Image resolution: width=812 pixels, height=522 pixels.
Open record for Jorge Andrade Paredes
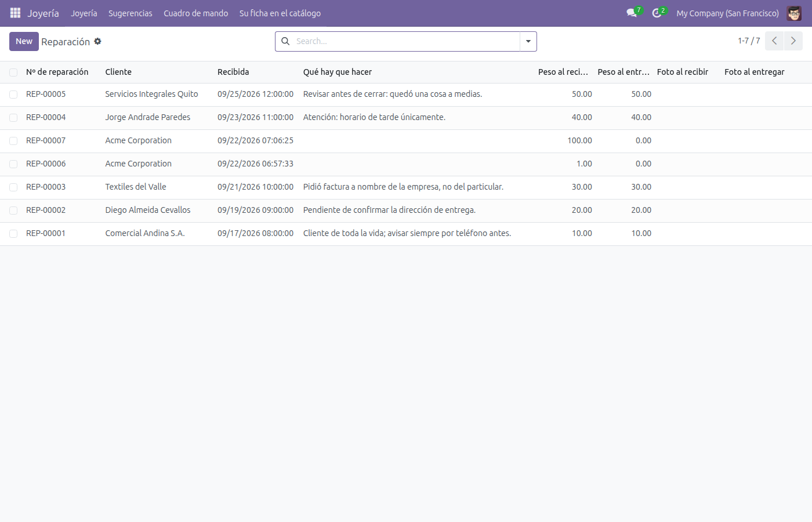[148, 117]
